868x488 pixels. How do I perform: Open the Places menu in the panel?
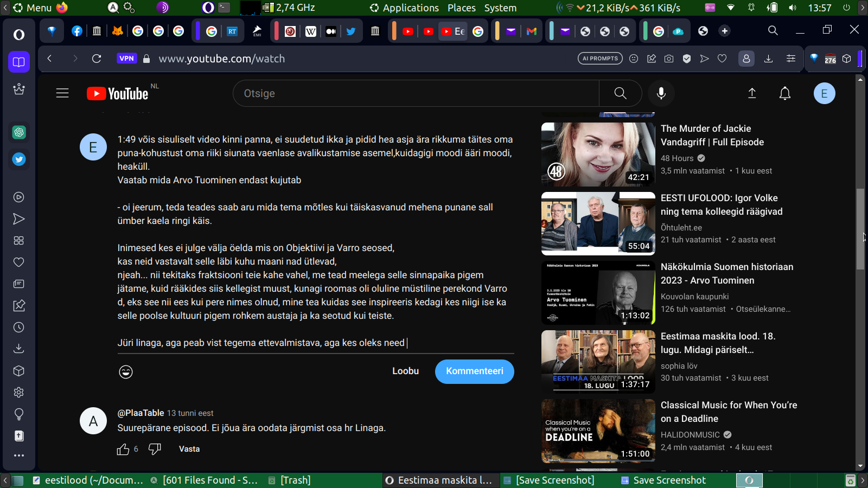[x=462, y=8]
